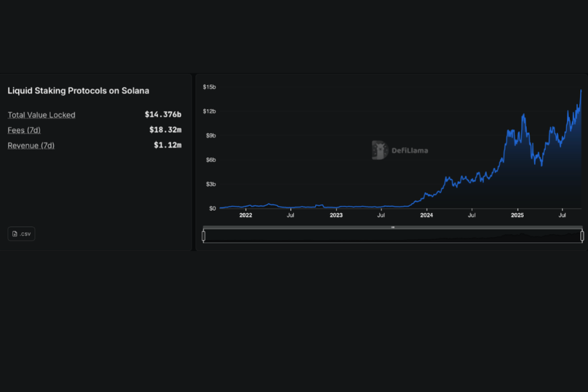Click the center grip atop range slider
The width and height of the screenshot is (588, 392).
click(x=392, y=227)
